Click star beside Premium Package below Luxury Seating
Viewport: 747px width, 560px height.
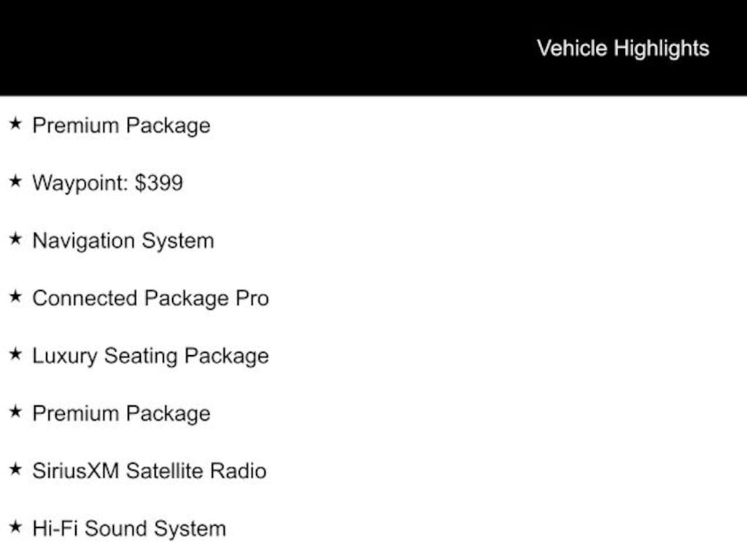[x=15, y=411]
